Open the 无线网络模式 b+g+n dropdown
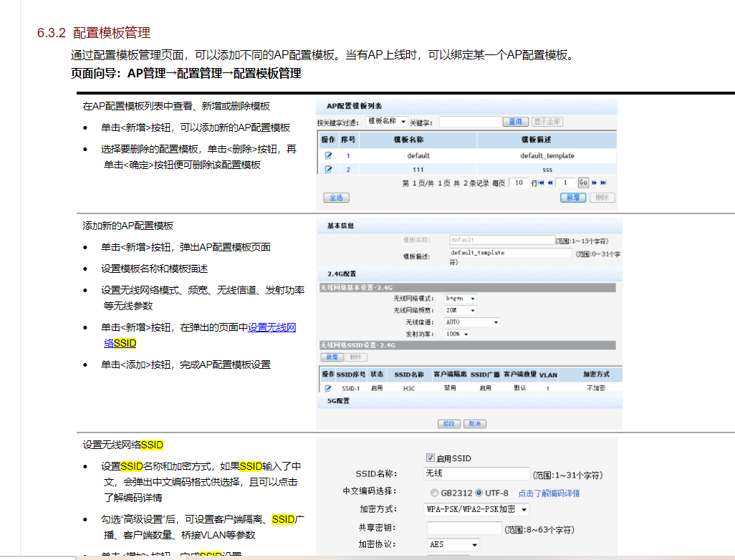 (461, 299)
